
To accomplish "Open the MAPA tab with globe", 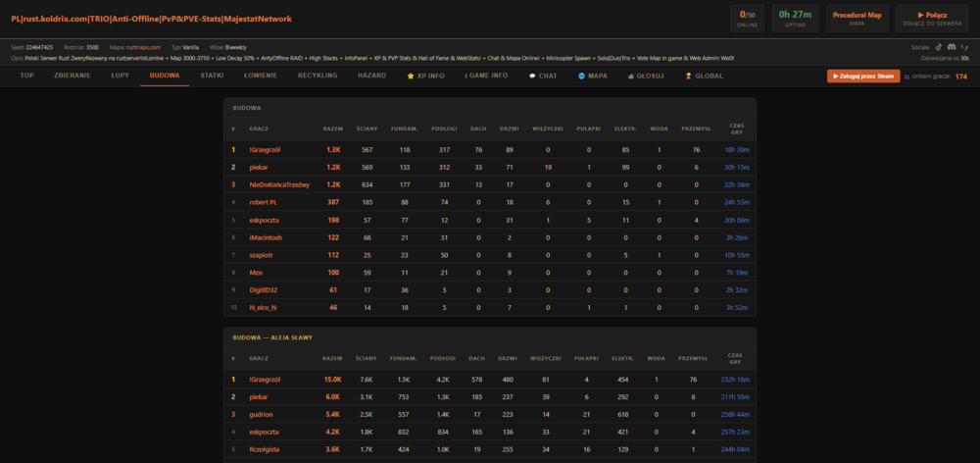I will click(x=593, y=76).
